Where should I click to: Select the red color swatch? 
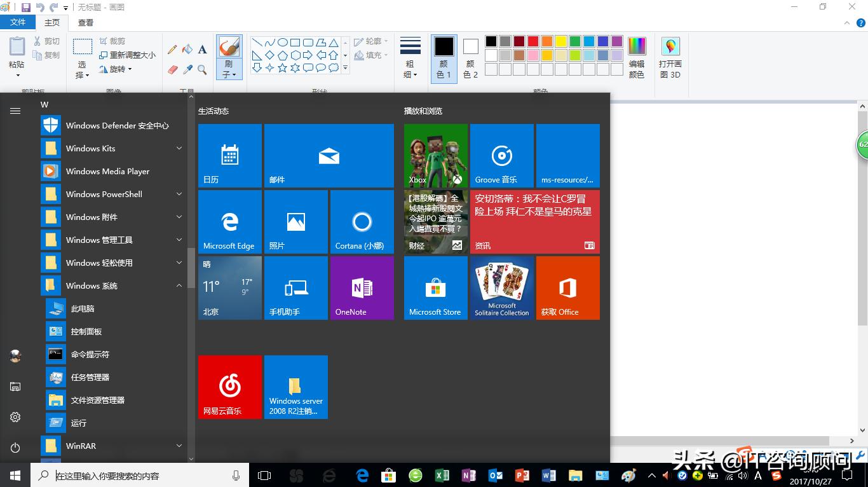pos(532,43)
